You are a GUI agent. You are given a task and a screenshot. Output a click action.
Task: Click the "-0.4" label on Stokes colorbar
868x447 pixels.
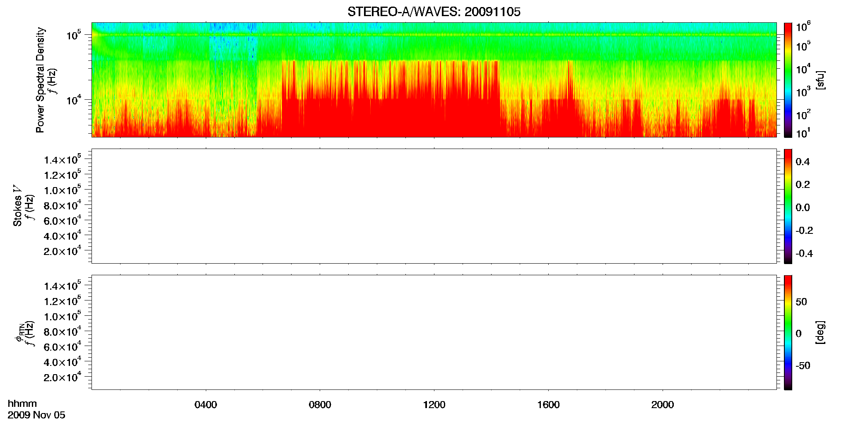[804, 253]
